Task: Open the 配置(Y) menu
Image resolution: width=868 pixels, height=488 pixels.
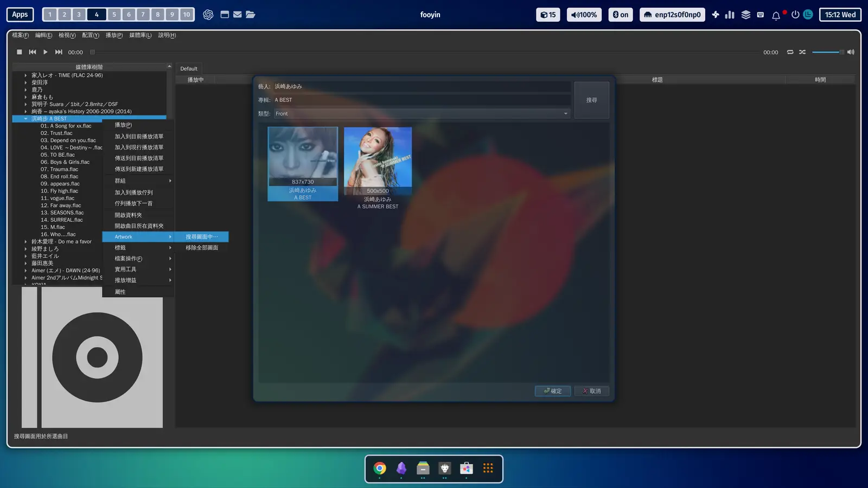Action: click(x=91, y=35)
